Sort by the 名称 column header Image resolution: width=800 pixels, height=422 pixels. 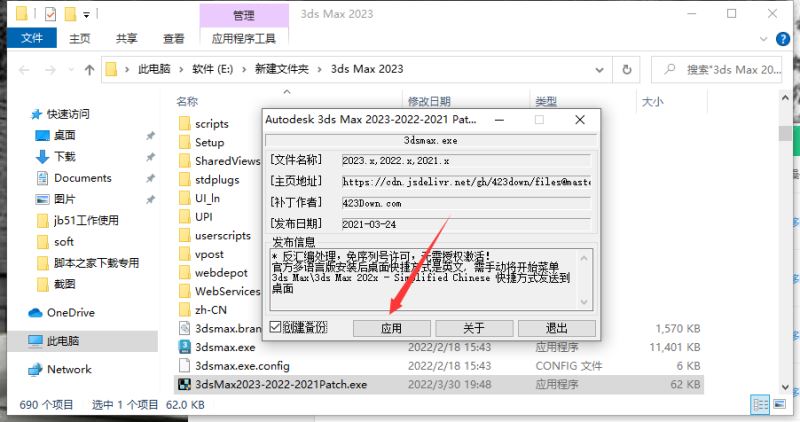tap(187, 101)
